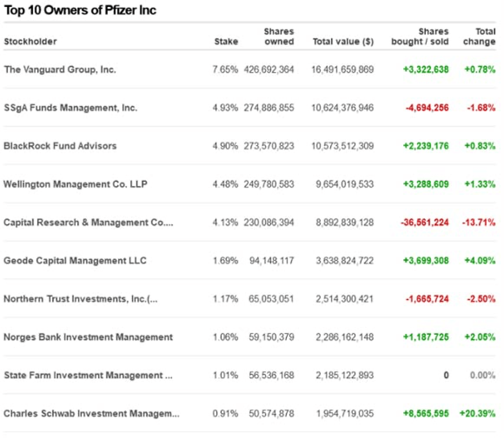Open Capital Research & Management Co. entry
Viewport: 504px width, 438px height.
tap(88, 222)
